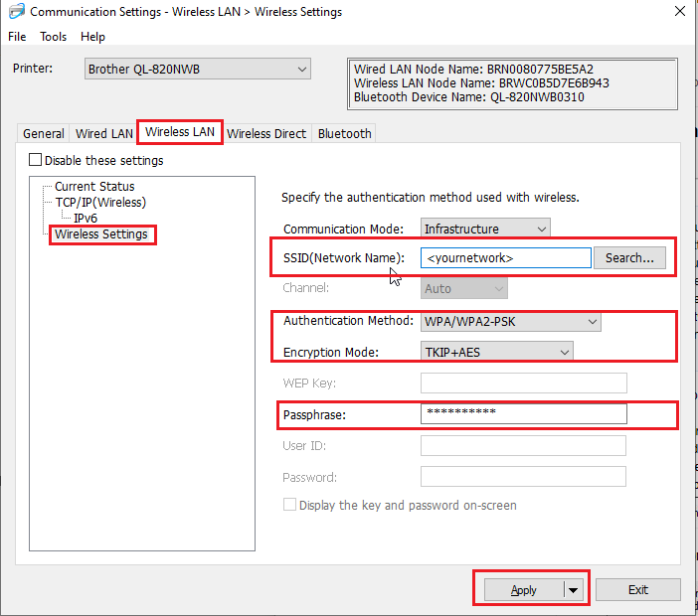Open the Tools menu
Viewport: 698px width, 616px height.
pos(54,37)
